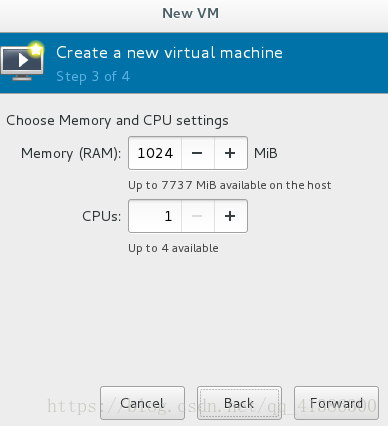Cancel the new VM wizard
Viewport: 388px width, 426px height.
[142, 403]
